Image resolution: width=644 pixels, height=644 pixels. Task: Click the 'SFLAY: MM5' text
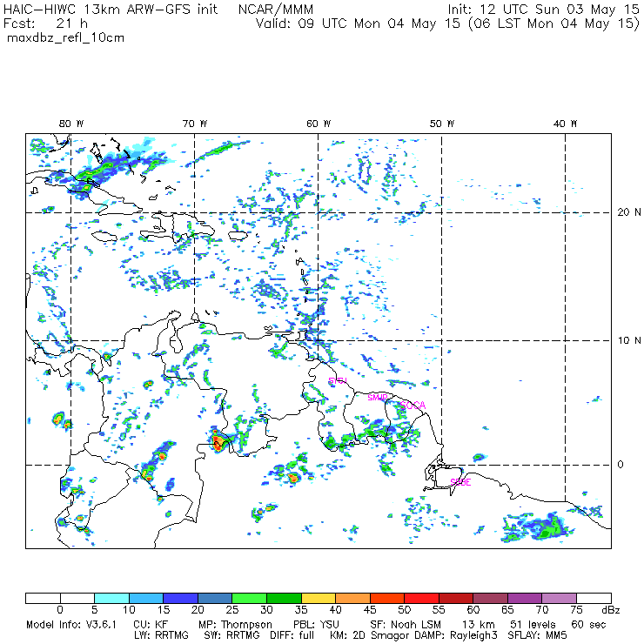537,635
